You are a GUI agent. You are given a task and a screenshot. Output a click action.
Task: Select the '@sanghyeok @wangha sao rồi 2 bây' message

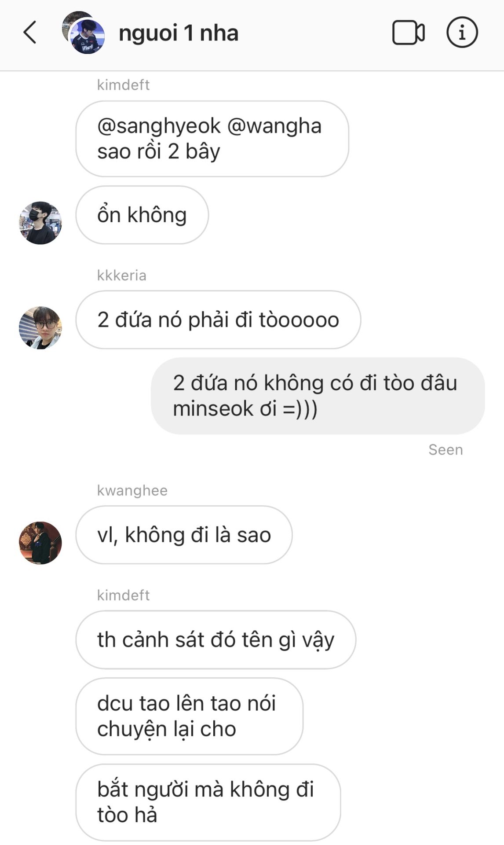(212, 139)
